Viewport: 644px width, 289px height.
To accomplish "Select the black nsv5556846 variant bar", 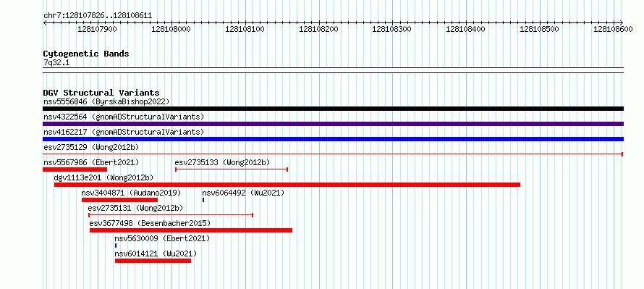I will pos(333,109).
